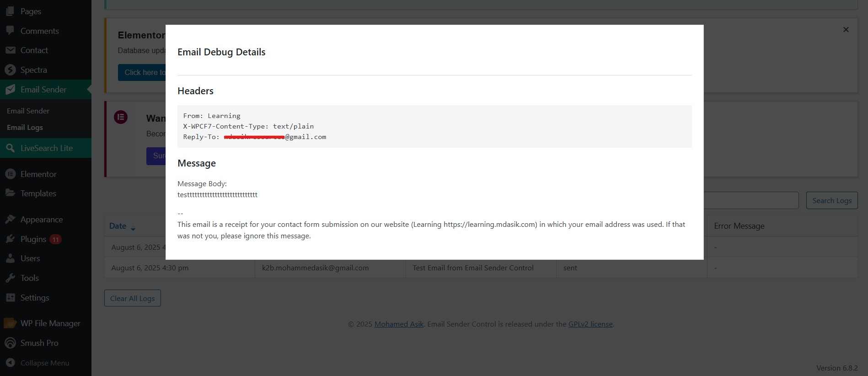
Task: Click the Users person icon
Action: coord(10,258)
